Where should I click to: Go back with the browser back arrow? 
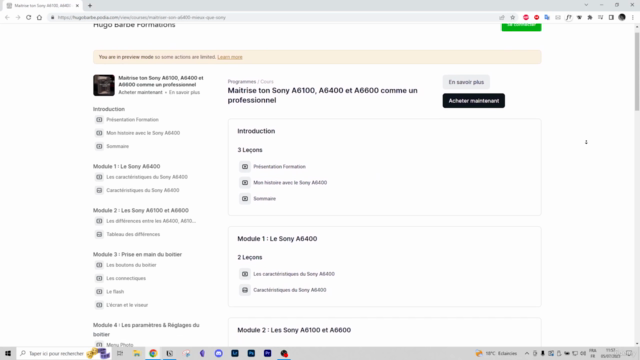point(7,18)
